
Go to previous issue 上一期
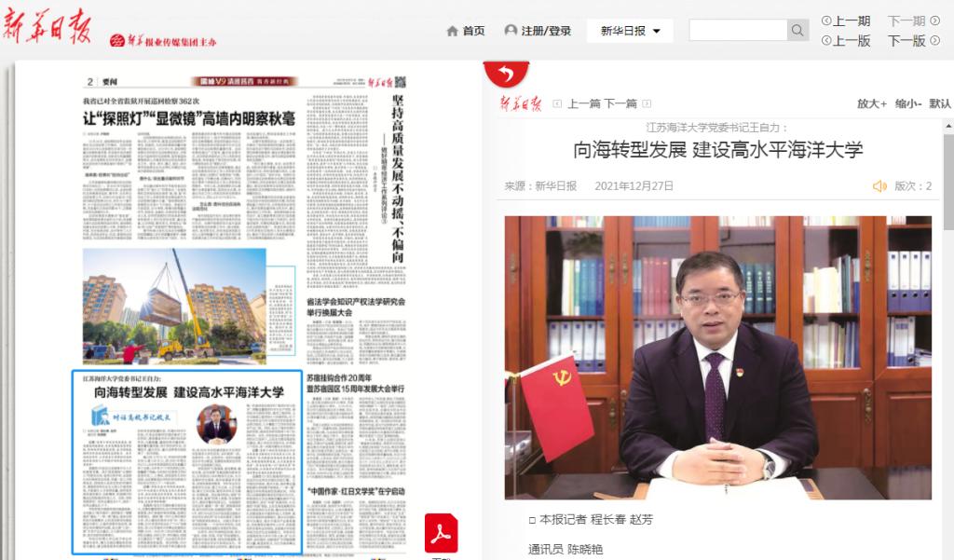click(x=846, y=20)
